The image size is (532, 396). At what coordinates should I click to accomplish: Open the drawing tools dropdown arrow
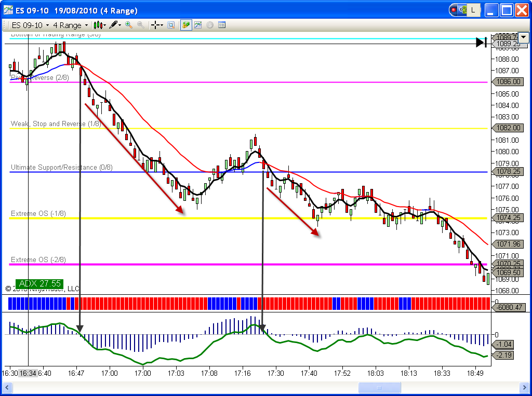coord(120,25)
